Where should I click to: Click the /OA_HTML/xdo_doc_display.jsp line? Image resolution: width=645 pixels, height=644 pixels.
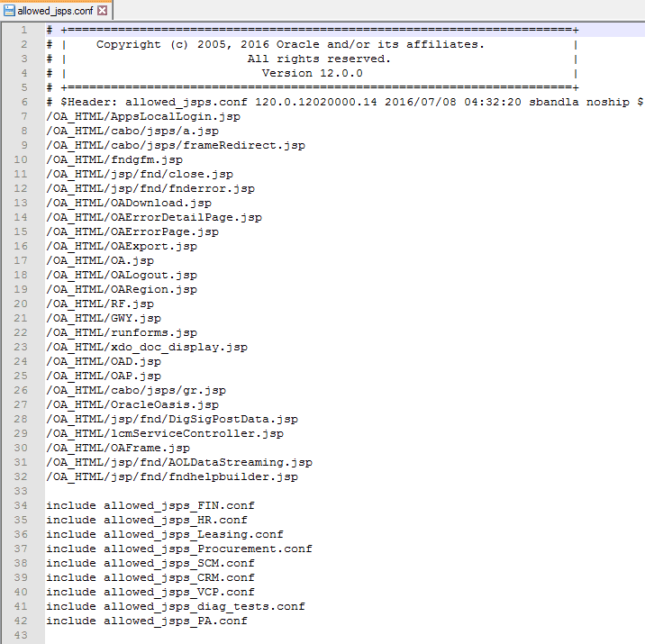(x=147, y=347)
